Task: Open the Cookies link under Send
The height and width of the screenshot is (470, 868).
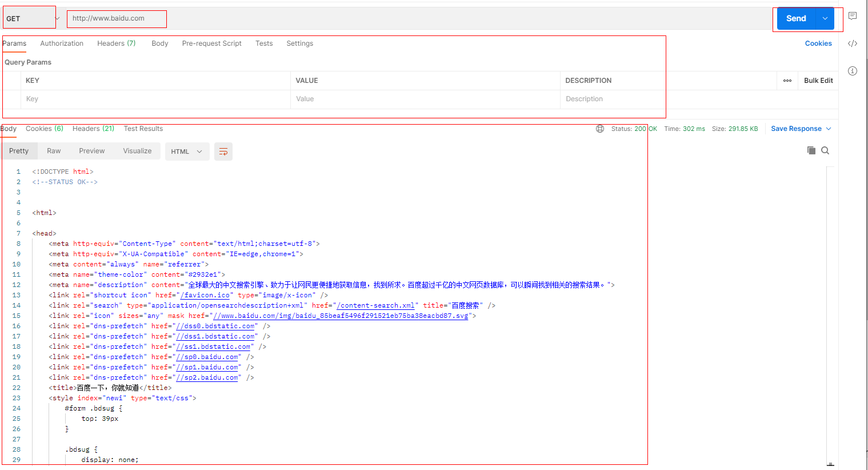Action: pyautogui.click(x=818, y=43)
